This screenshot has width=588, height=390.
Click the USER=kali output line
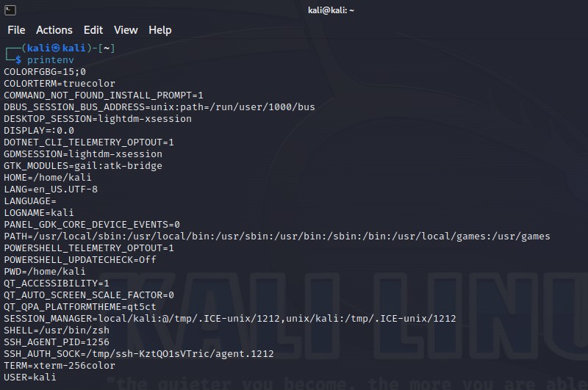pos(30,377)
